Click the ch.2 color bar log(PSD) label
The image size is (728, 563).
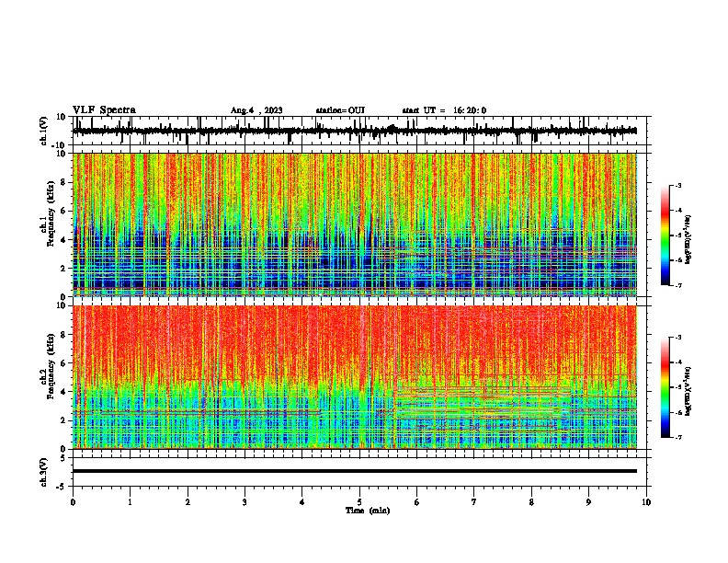click(x=688, y=391)
